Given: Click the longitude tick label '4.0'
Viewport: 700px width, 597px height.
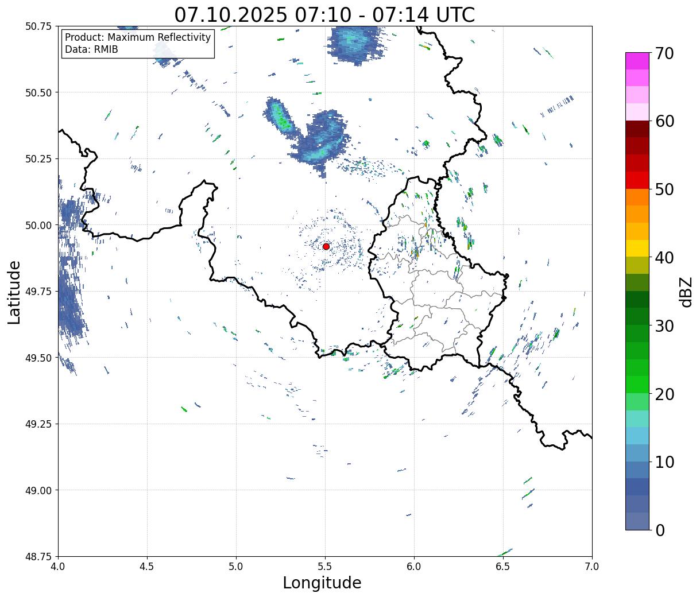Looking at the screenshot, I should coord(58,567).
